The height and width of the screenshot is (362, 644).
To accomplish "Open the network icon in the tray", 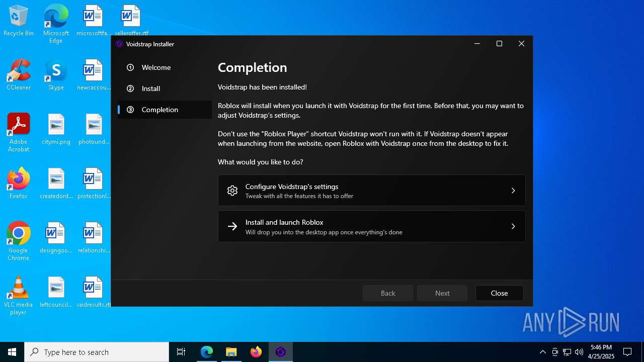I will [567, 352].
